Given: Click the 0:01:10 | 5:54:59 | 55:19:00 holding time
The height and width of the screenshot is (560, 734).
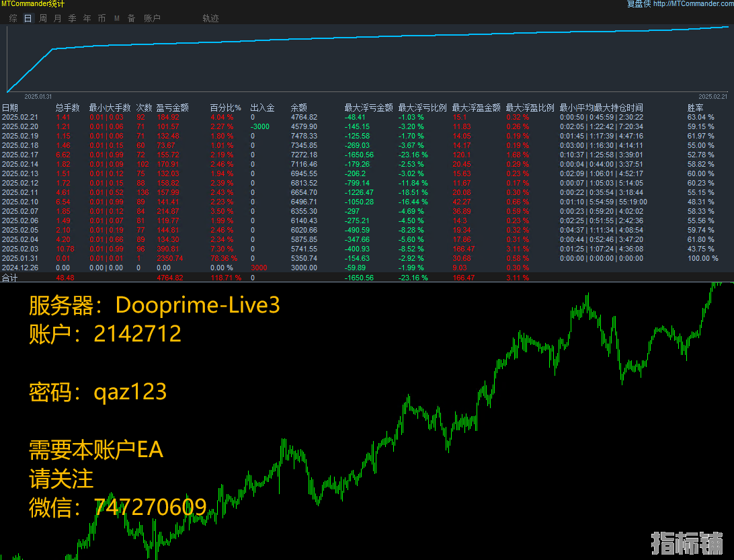Looking at the screenshot, I should click(x=604, y=202).
